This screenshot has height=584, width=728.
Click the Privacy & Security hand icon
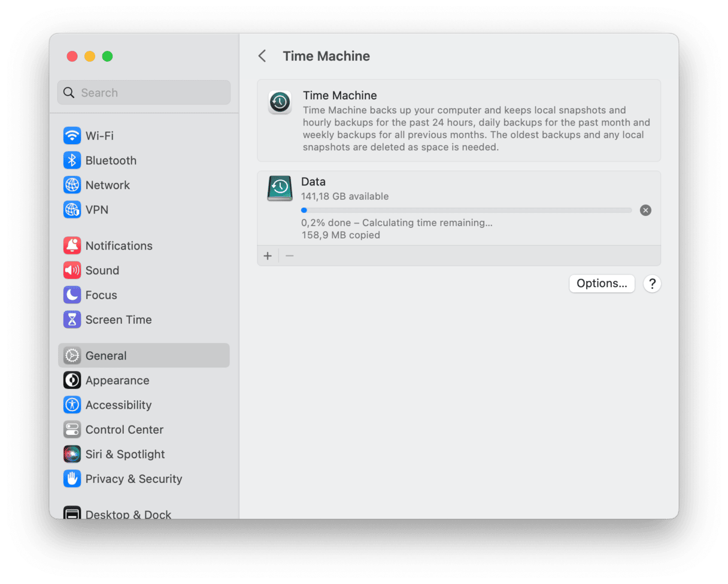tap(72, 478)
